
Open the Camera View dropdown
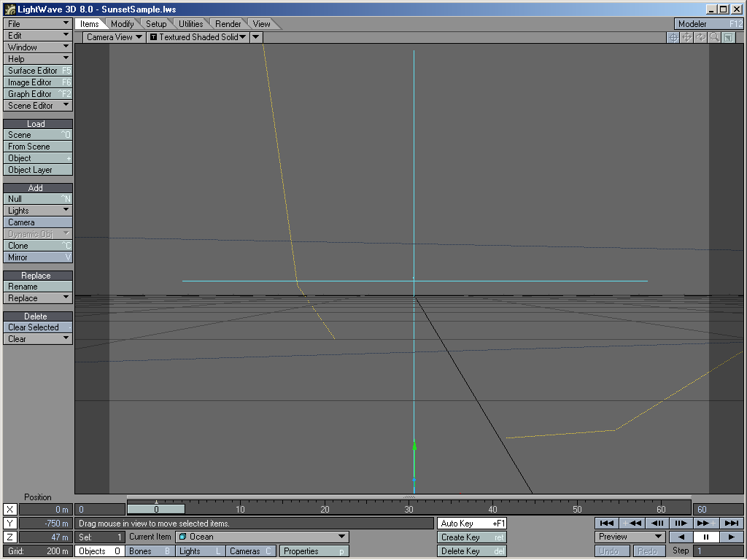114,37
